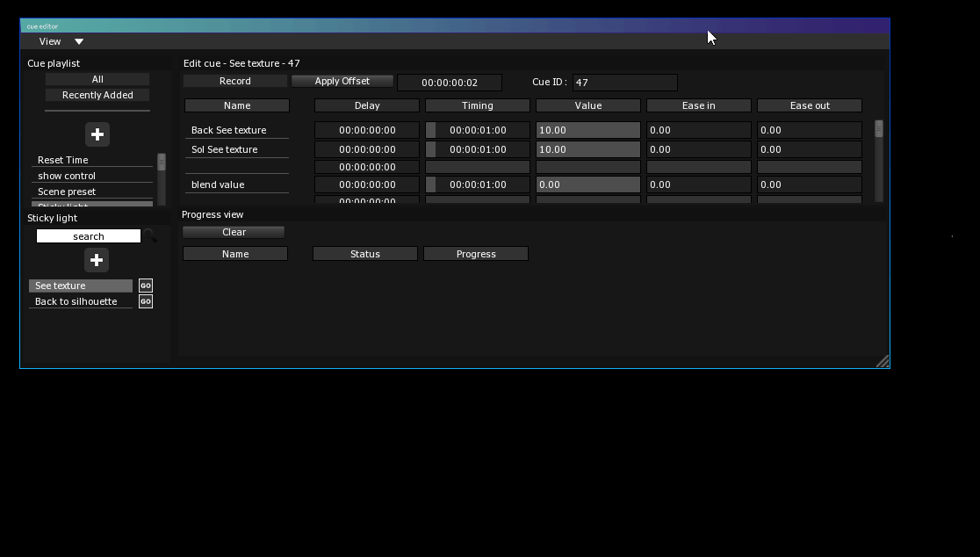The height and width of the screenshot is (557, 980).
Task: Add a new cue playlist with plus button
Action: pyautogui.click(x=97, y=134)
